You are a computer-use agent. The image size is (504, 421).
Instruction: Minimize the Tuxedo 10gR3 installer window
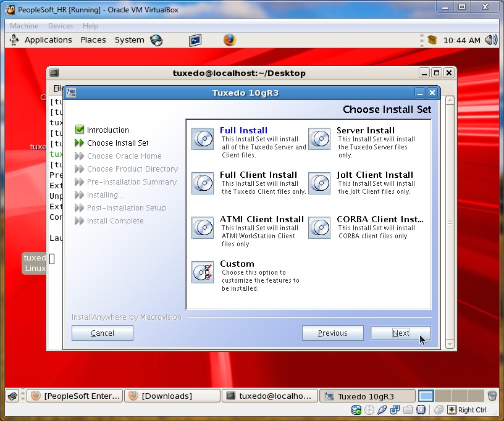click(x=419, y=93)
